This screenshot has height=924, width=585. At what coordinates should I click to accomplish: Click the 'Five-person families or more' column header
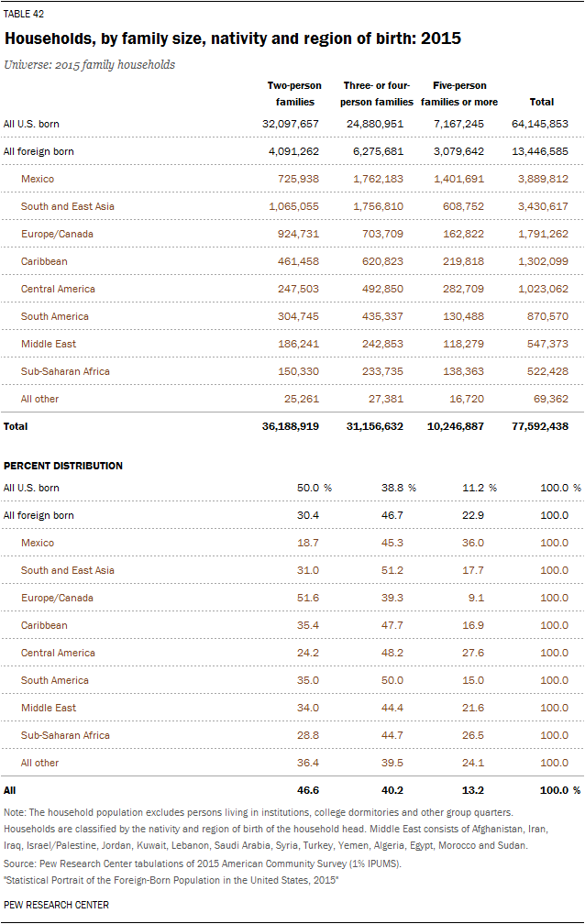465,93
